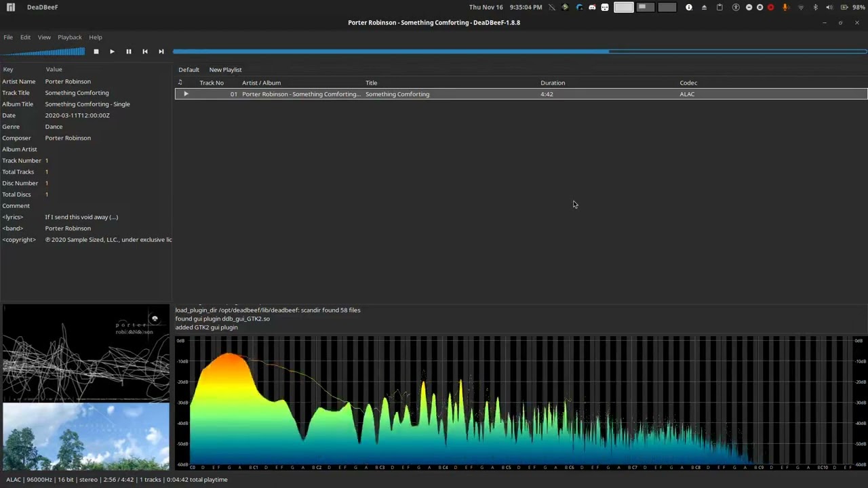Open the View menu

44,37
